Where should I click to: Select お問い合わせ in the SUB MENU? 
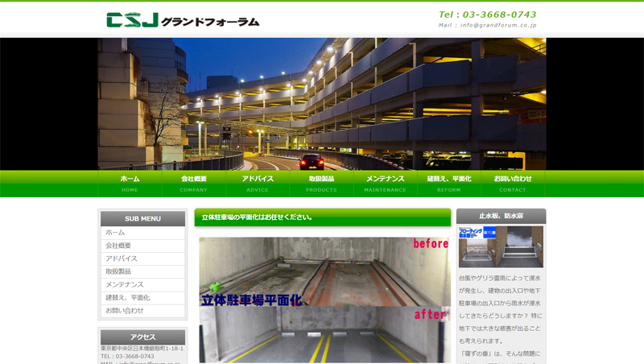point(143,311)
